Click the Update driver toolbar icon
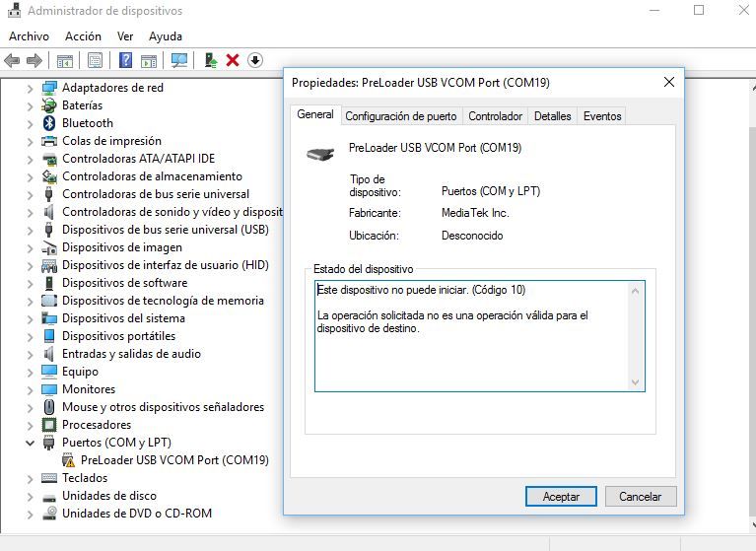The width and height of the screenshot is (756, 551). click(x=211, y=60)
